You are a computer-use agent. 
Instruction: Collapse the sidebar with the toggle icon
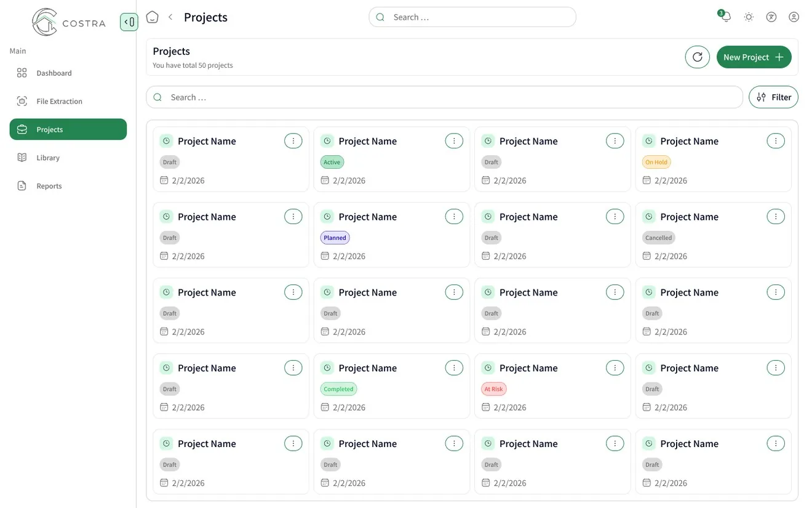click(129, 22)
